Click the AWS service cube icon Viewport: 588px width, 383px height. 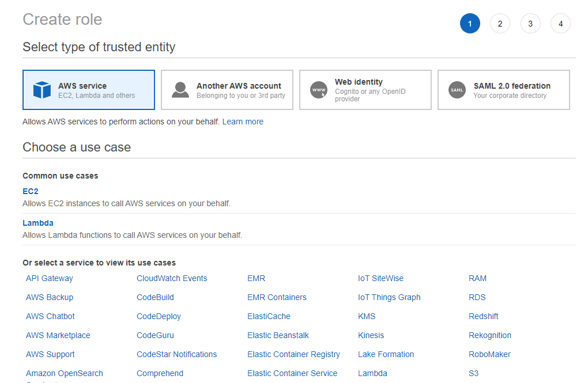pyautogui.click(x=42, y=90)
